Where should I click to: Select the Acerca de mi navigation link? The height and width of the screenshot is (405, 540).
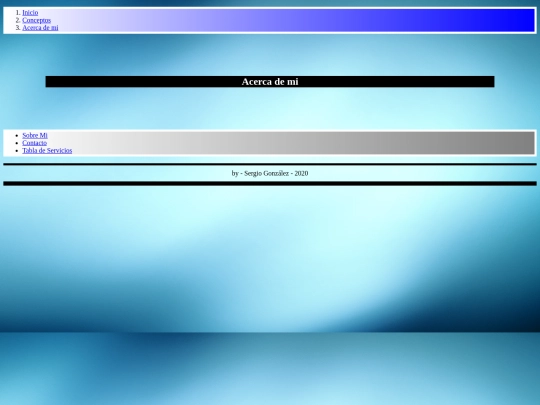[x=40, y=28]
